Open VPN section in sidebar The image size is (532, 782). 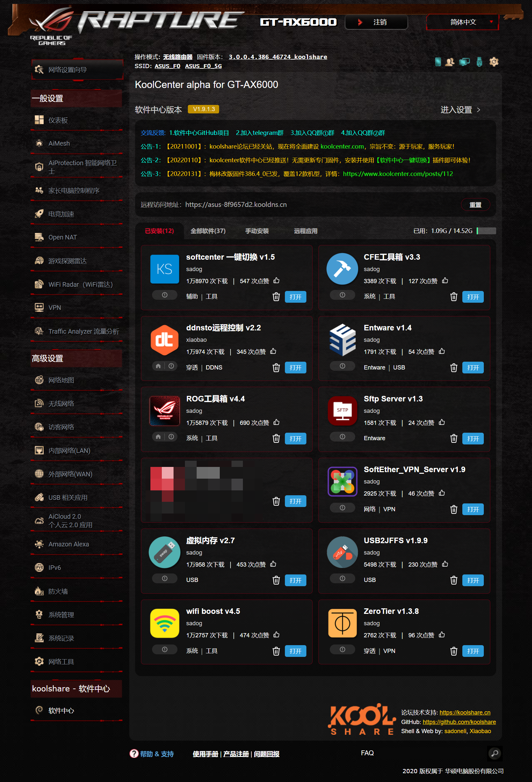(x=54, y=308)
